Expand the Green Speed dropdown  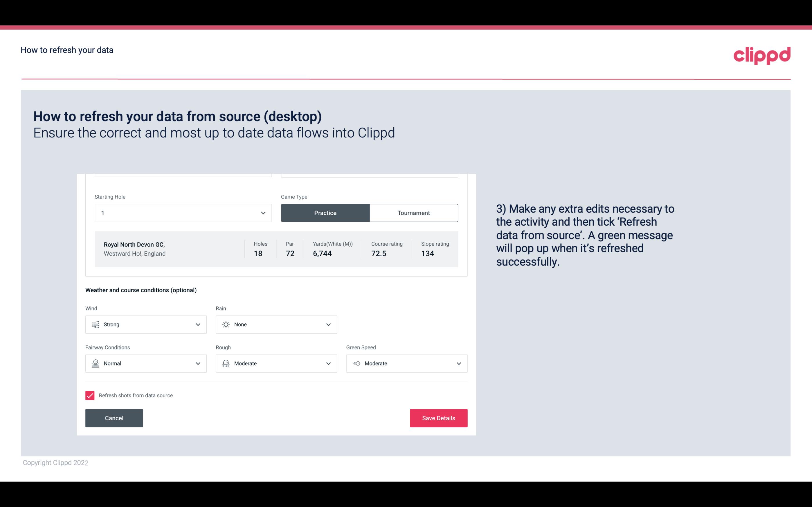click(458, 363)
